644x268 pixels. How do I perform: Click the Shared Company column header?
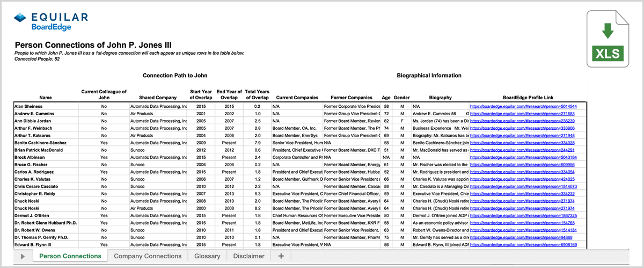[158, 98]
